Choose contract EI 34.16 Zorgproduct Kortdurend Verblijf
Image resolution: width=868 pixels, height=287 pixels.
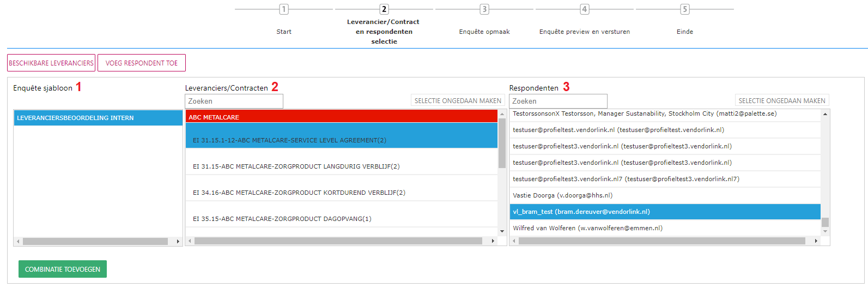tap(341, 193)
